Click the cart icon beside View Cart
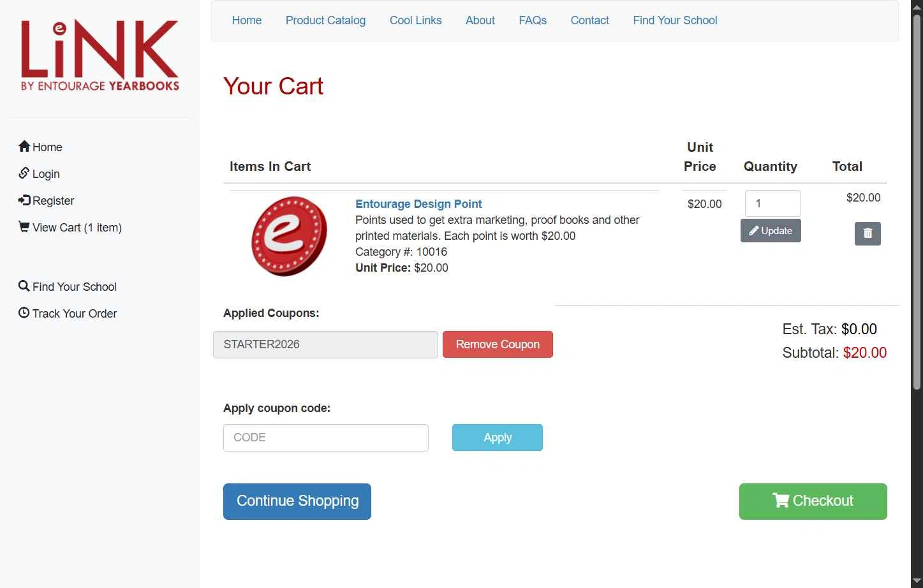The height and width of the screenshot is (588, 923). [x=24, y=227]
